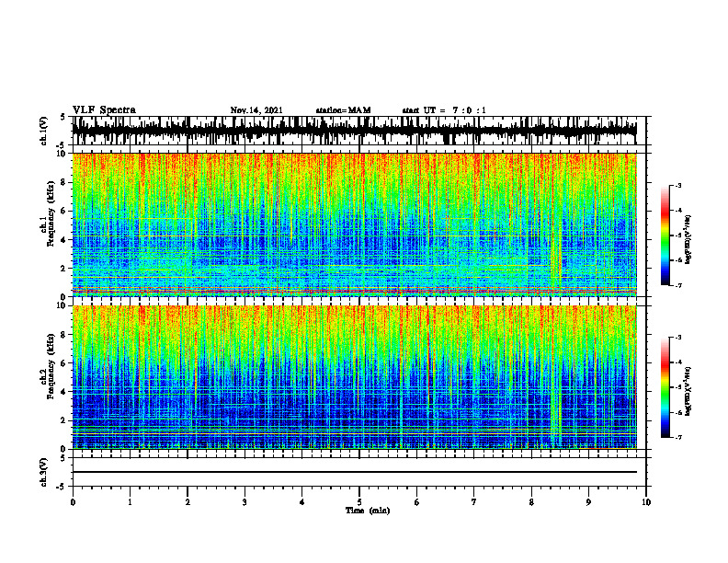Click the 'station=MAM' header label
Viewport: 728px width, 563px height.
[343, 110]
